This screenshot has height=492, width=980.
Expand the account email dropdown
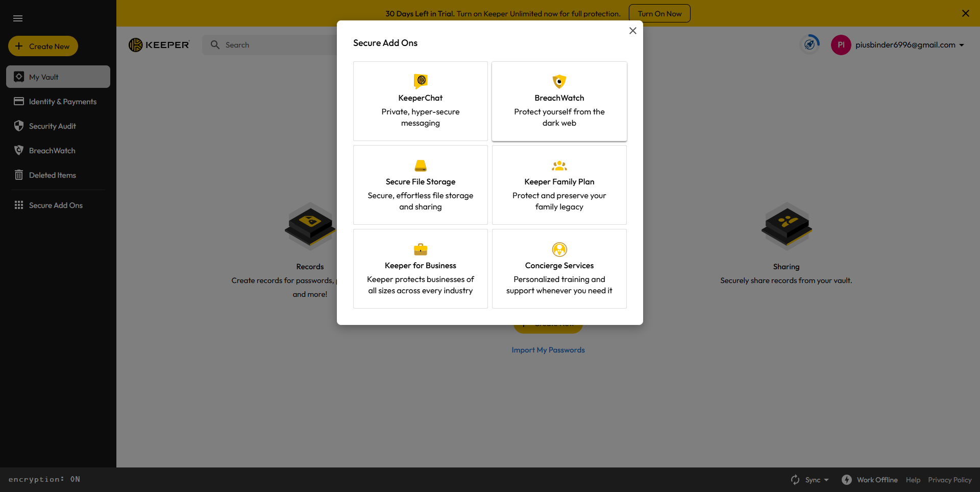pyautogui.click(x=962, y=45)
